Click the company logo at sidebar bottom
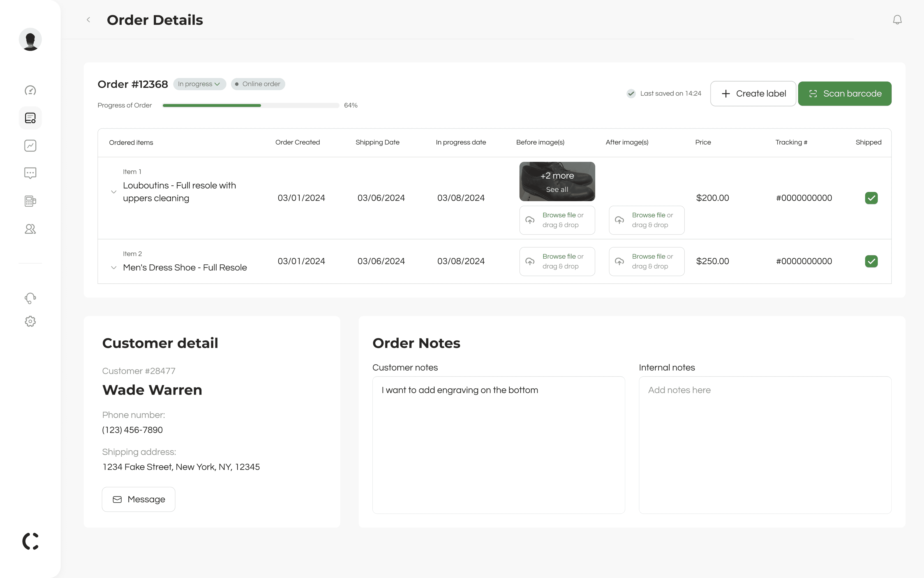The image size is (924, 578). coord(30,541)
